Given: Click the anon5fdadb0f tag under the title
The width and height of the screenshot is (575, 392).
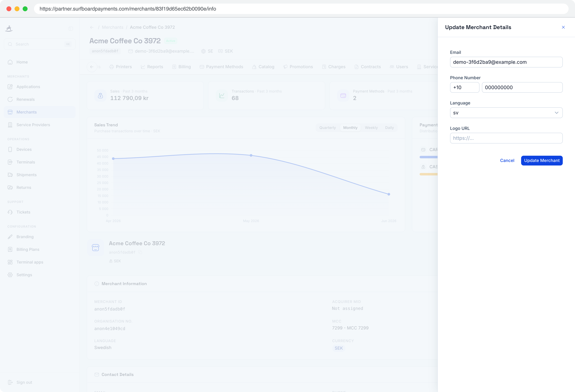Looking at the screenshot, I should pyautogui.click(x=105, y=51).
